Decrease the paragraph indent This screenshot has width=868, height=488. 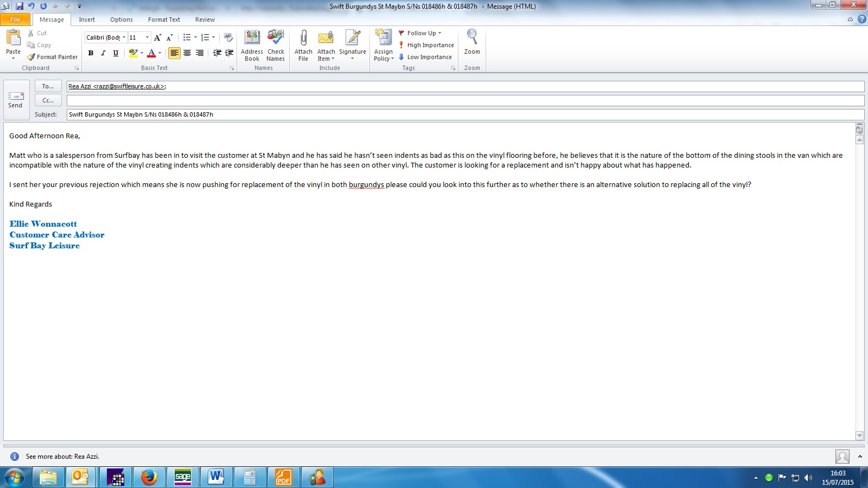217,53
